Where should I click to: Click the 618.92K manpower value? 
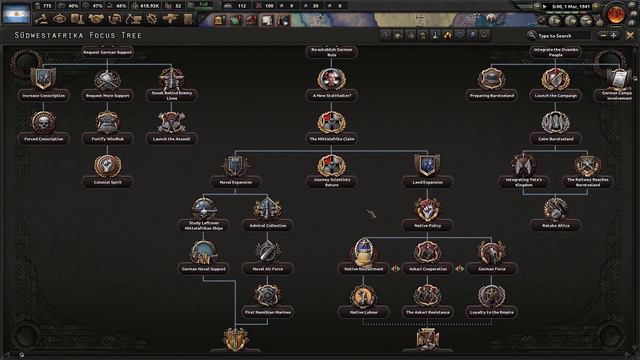151,6
